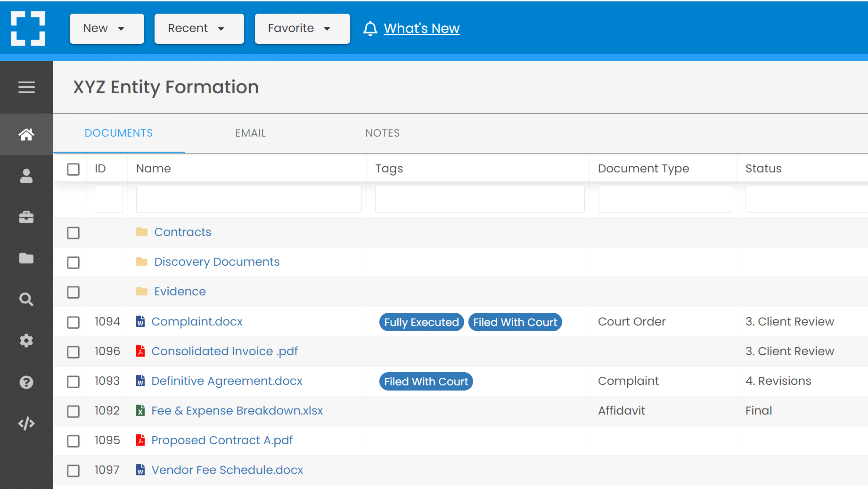Open Settings via the gear icon
This screenshot has width=868, height=489.
(x=26, y=341)
